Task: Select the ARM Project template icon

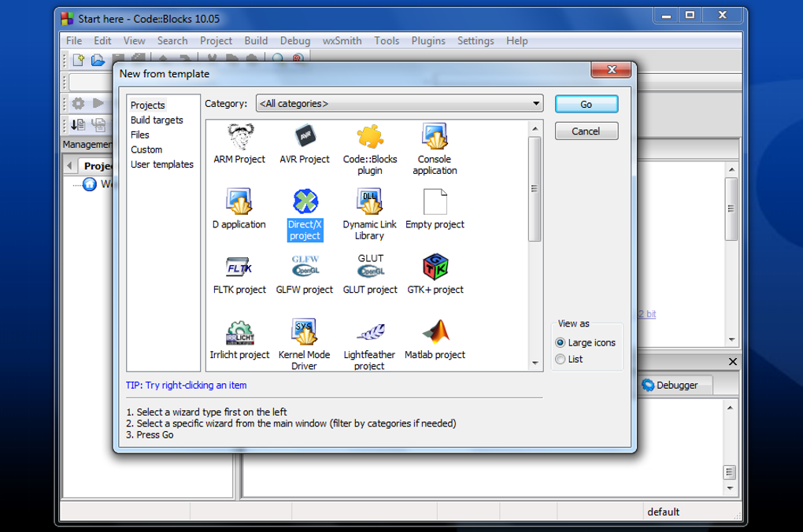Action: [x=239, y=137]
